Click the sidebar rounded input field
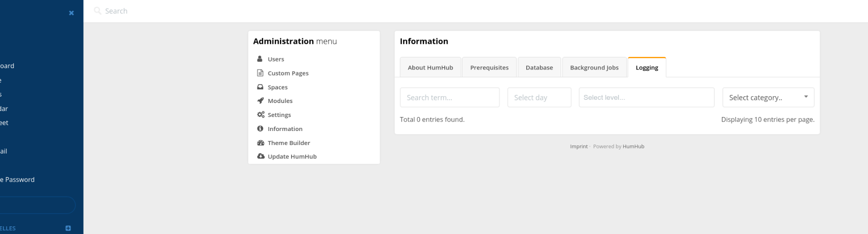Screen dimensions: 868x234 click(x=38, y=205)
